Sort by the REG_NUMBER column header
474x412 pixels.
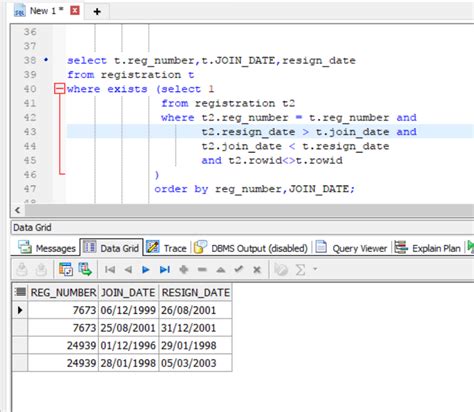pos(63,293)
